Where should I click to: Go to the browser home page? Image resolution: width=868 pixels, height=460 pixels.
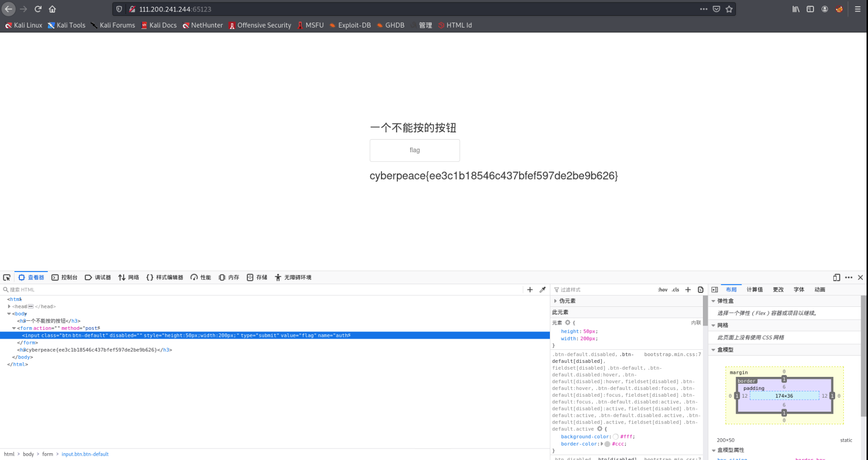pyautogui.click(x=52, y=9)
